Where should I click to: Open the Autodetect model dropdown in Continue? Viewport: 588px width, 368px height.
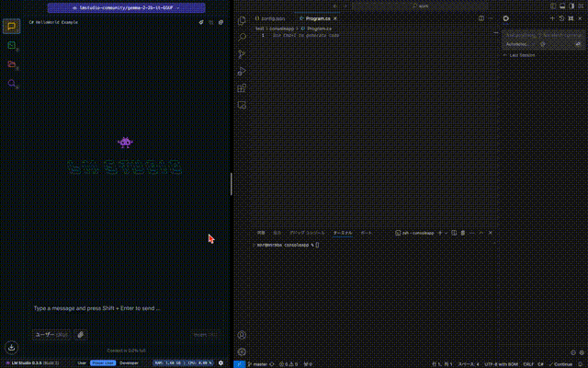click(520, 44)
